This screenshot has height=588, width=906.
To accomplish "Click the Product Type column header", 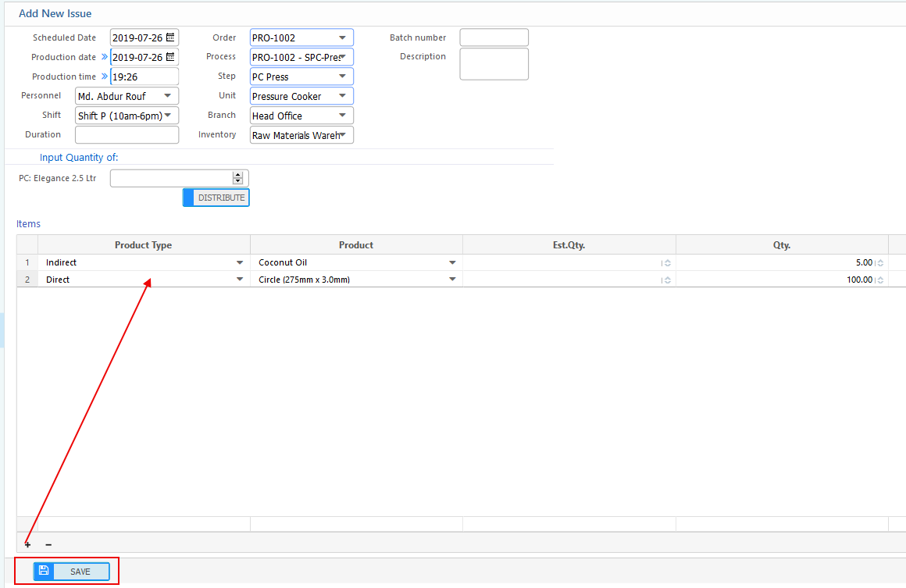I will [x=143, y=245].
